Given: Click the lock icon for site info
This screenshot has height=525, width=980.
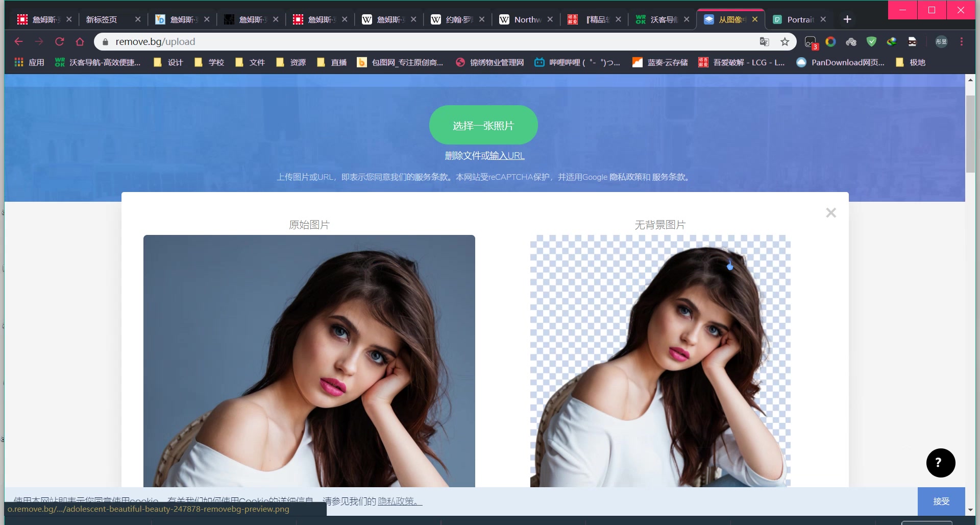Looking at the screenshot, I should 105,42.
